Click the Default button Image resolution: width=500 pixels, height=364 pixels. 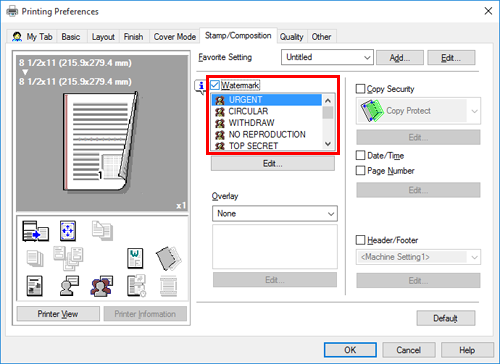[445, 318]
